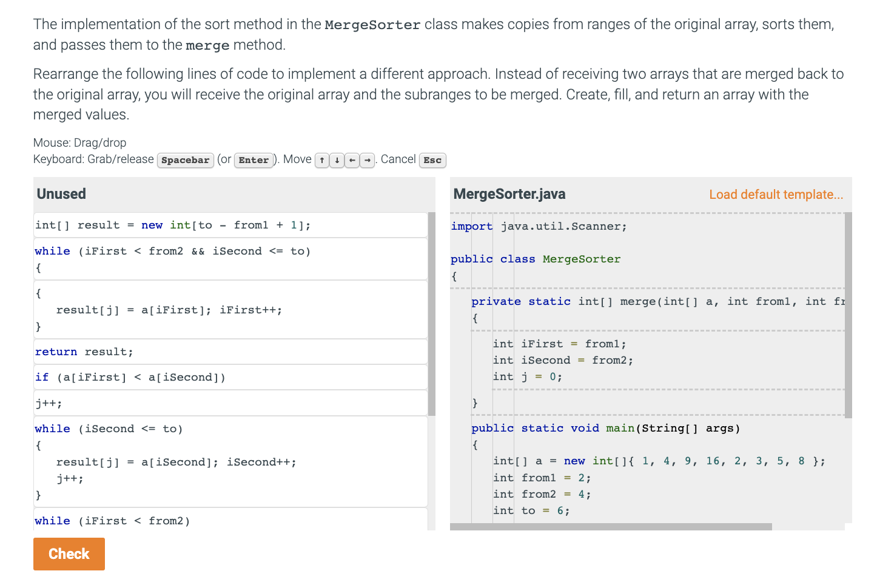
Task: Click the orange Check button
Action: (x=69, y=554)
